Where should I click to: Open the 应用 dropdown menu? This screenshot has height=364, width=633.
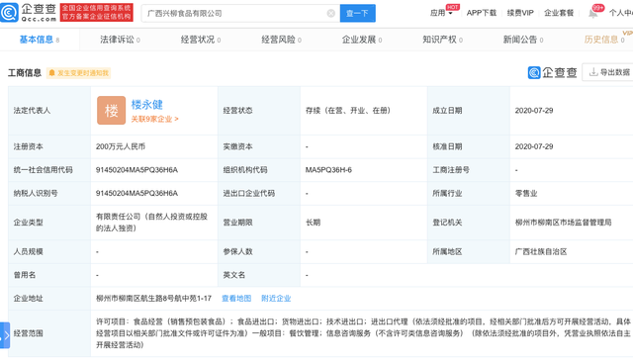pyautogui.click(x=441, y=13)
